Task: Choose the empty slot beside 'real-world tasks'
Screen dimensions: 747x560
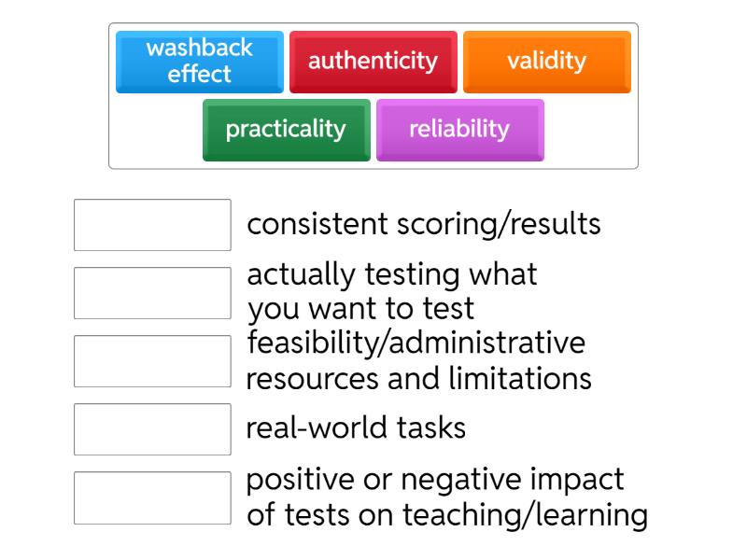Action: (x=152, y=429)
